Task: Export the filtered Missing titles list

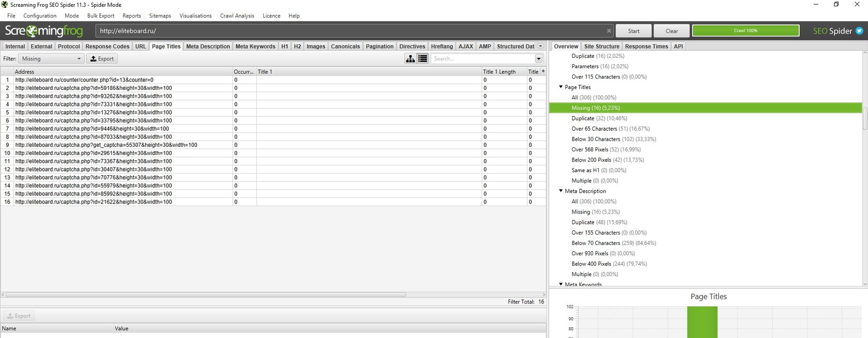Action: 102,59
